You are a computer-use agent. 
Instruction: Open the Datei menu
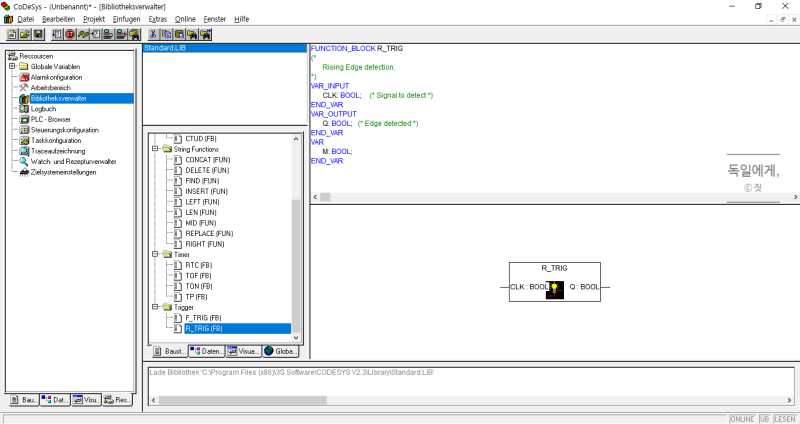[x=26, y=19]
